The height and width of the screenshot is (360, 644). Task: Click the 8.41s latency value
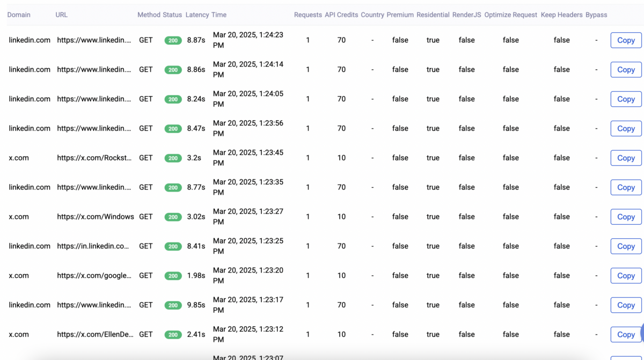click(196, 246)
